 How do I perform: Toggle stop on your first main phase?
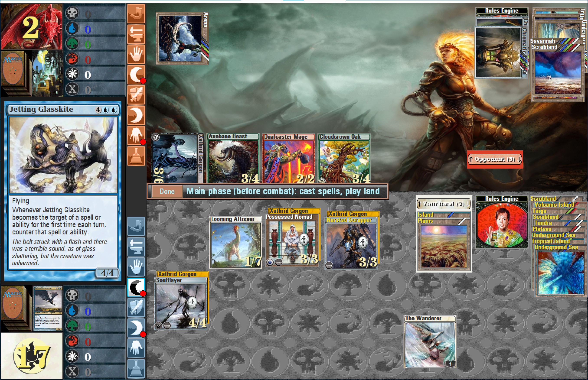click(136, 287)
